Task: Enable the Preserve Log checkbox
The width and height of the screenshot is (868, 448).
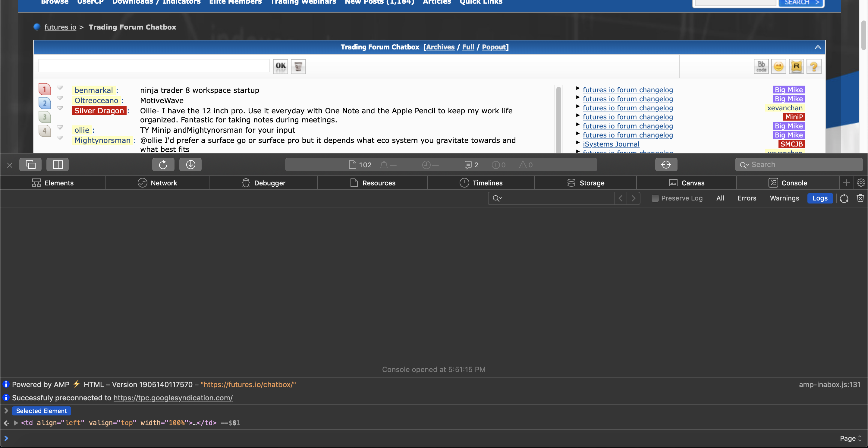Action: coord(655,198)
